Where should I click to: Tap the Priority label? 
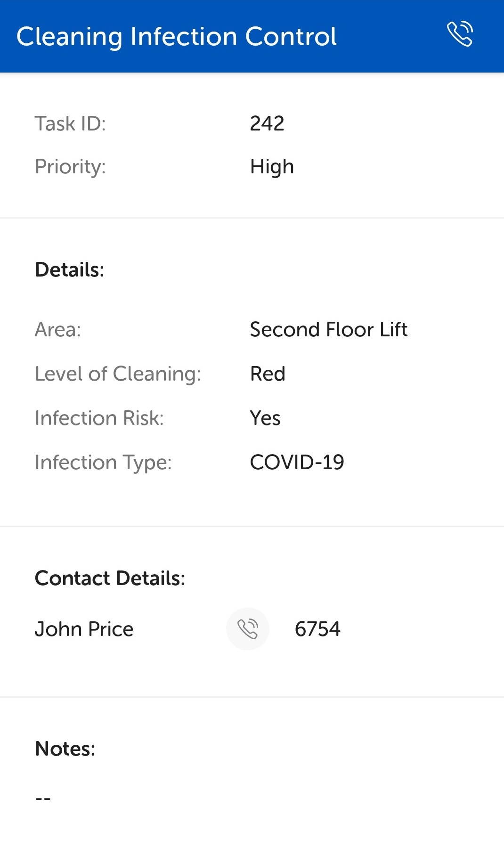point(71,167)
